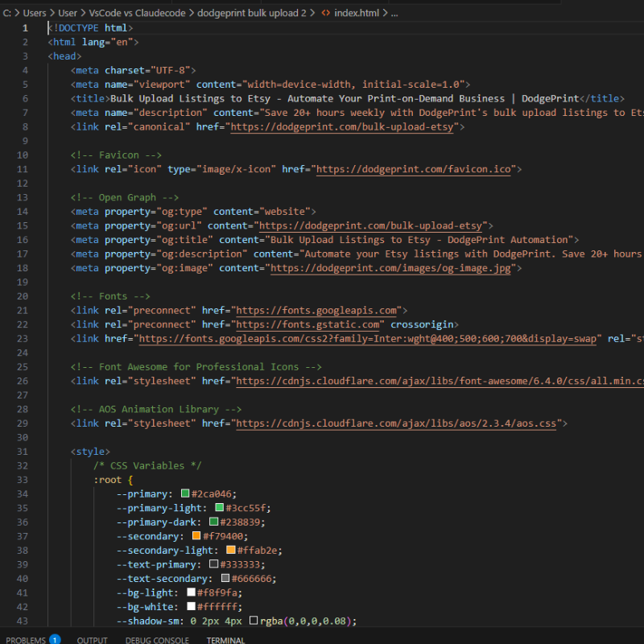Expand the VsCode vs Claudecode breadcrumb folder
Image resolution: width=644 pixels, height=644 pixels.
[x=140, y=13]
